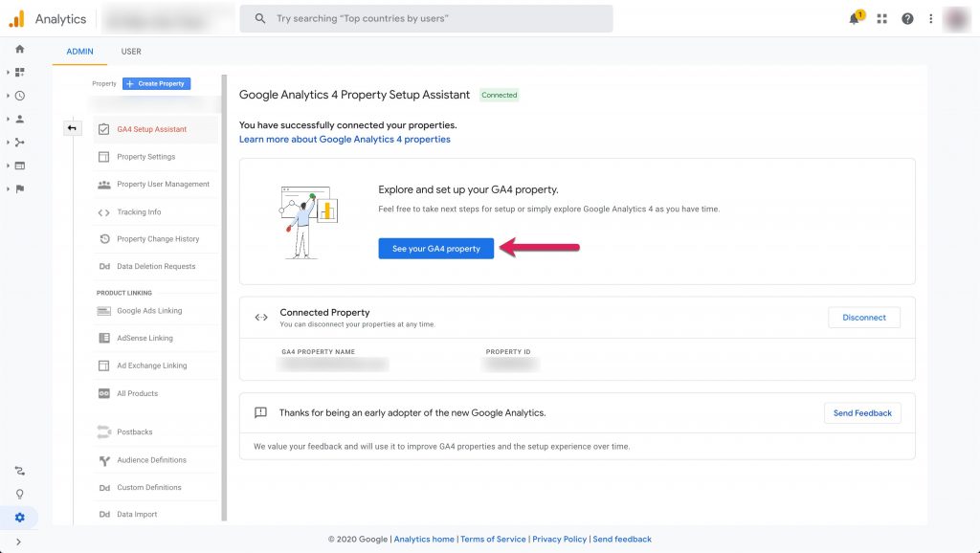
Task: Expand the Behavior section arrow
Action: coord(8,166)
